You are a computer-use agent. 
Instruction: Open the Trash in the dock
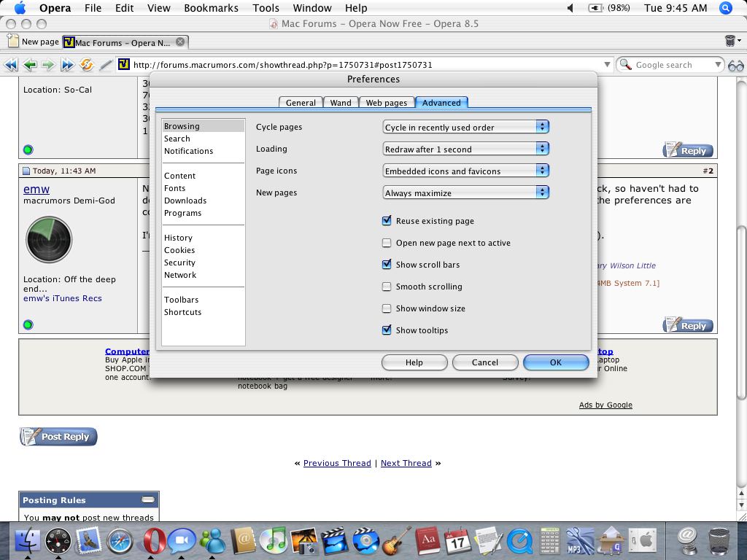pos(719,542)
